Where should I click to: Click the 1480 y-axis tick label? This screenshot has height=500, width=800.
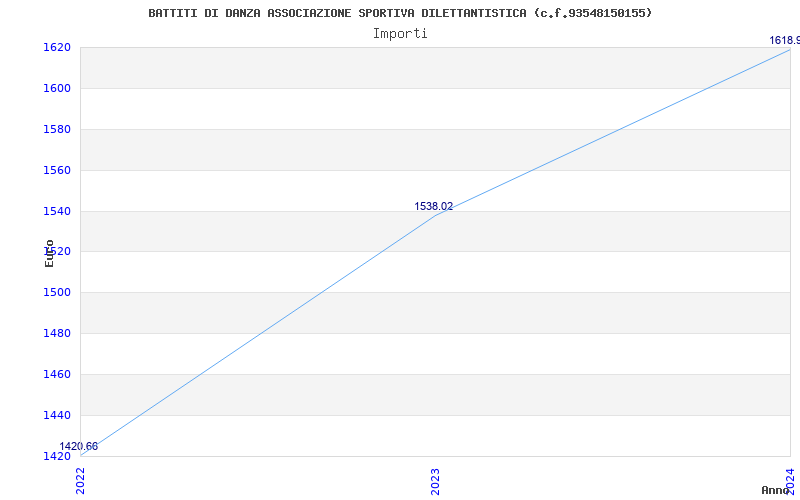point(57,333)
